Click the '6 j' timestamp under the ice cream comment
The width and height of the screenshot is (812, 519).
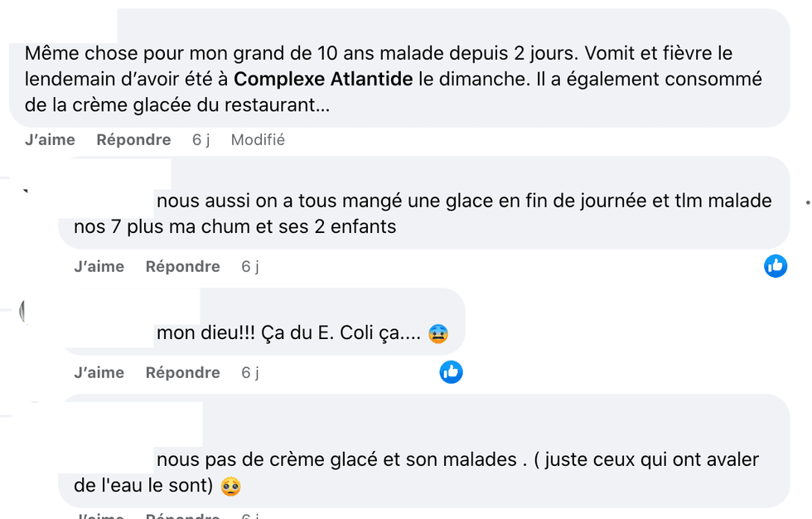tap(249, 266)
